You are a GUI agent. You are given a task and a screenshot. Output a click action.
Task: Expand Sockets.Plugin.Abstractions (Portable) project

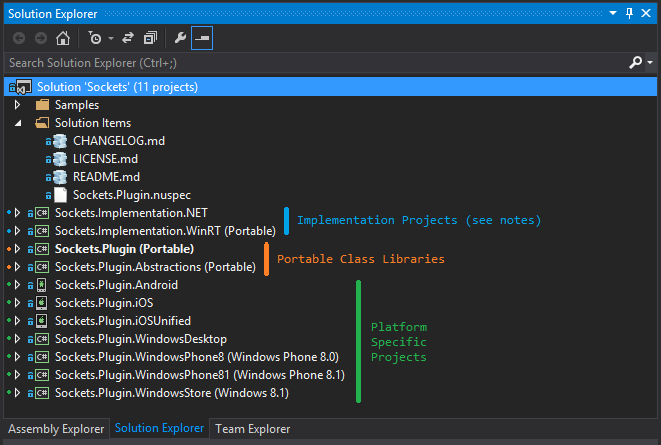[17, 267]
